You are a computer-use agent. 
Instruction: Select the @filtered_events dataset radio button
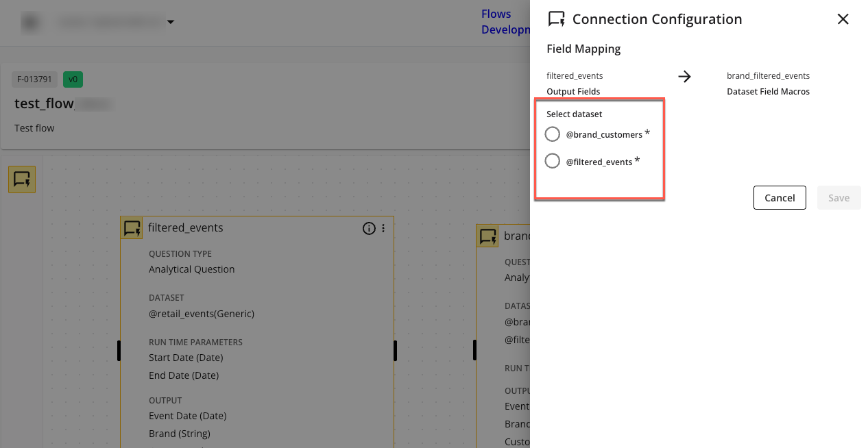coord(552,162)
